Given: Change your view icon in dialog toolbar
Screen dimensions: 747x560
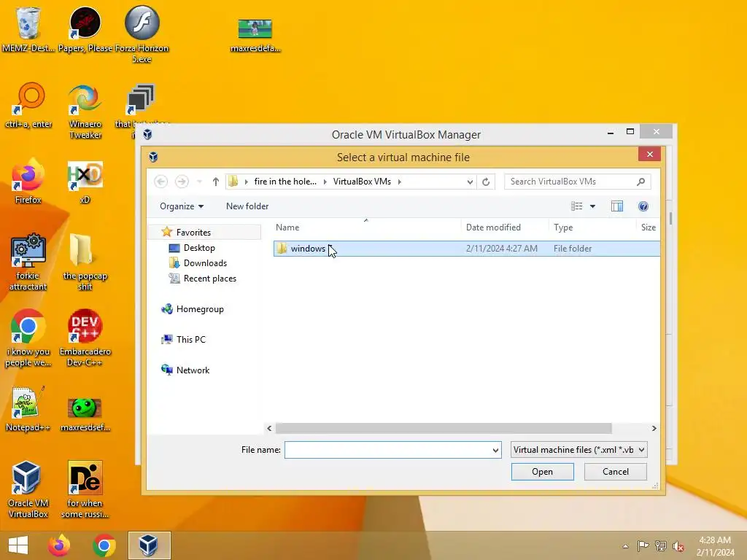Looking at the screenshot, I should pyautogui.click(x=577, y=206).
